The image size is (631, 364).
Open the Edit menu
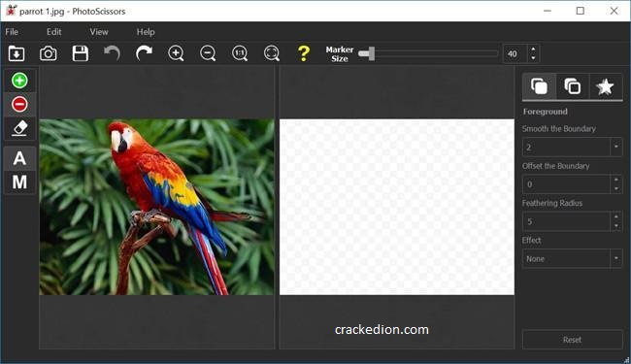[54, 32]
